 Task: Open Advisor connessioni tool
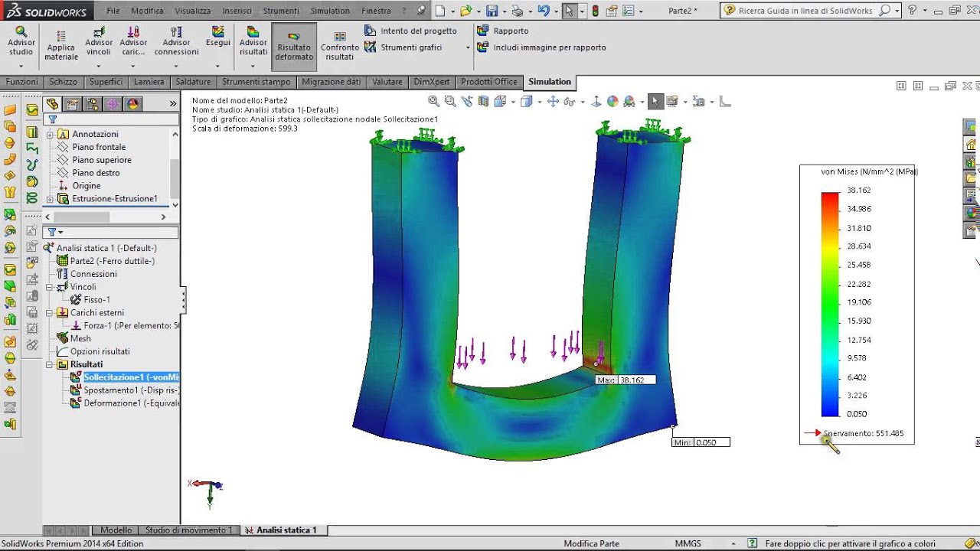click(176, 41)
